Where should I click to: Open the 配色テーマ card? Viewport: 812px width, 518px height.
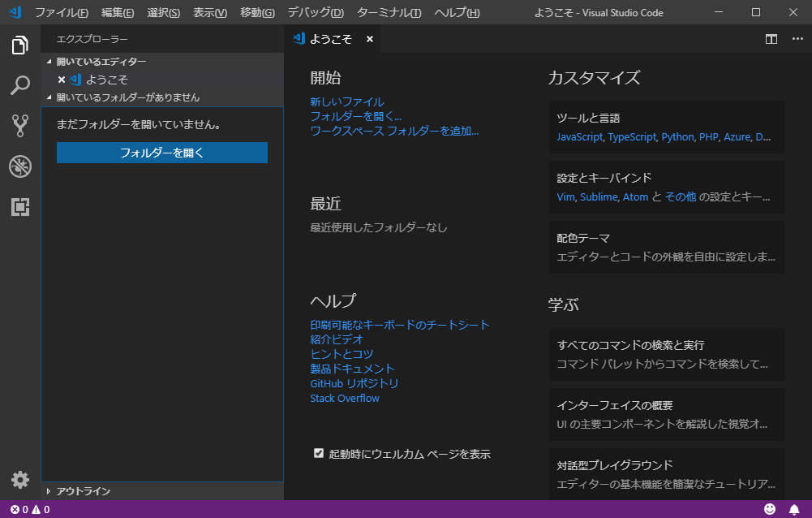pyautogui.click(x=666, y=247)
